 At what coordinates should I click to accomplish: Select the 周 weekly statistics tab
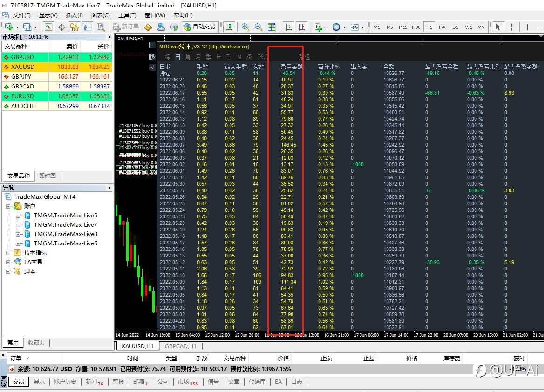188,57
